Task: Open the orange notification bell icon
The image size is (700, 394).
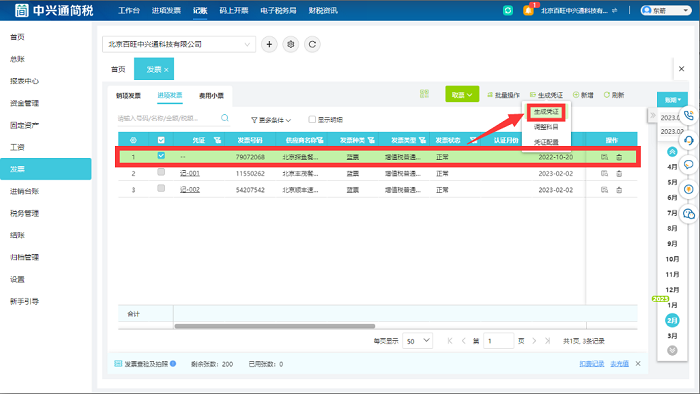Action: 528,10
